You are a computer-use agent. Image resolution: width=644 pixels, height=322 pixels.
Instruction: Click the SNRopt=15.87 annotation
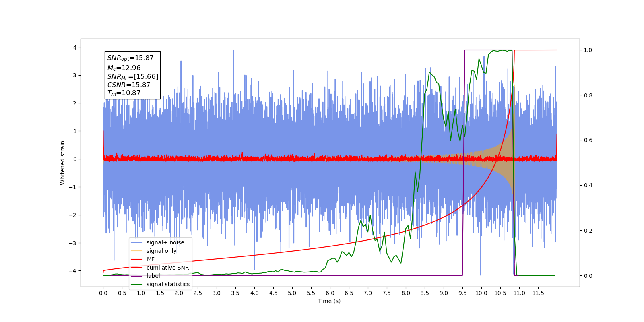130,58
